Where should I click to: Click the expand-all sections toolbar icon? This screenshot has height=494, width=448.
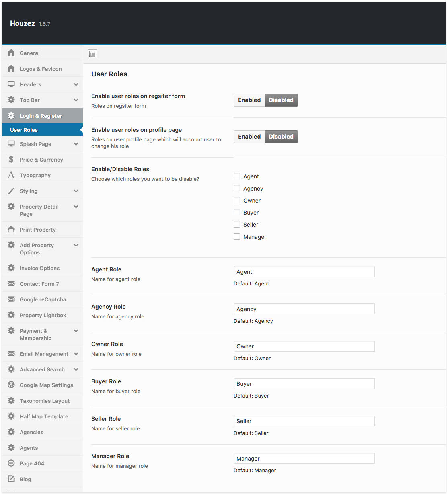click(x=92, y=54)
